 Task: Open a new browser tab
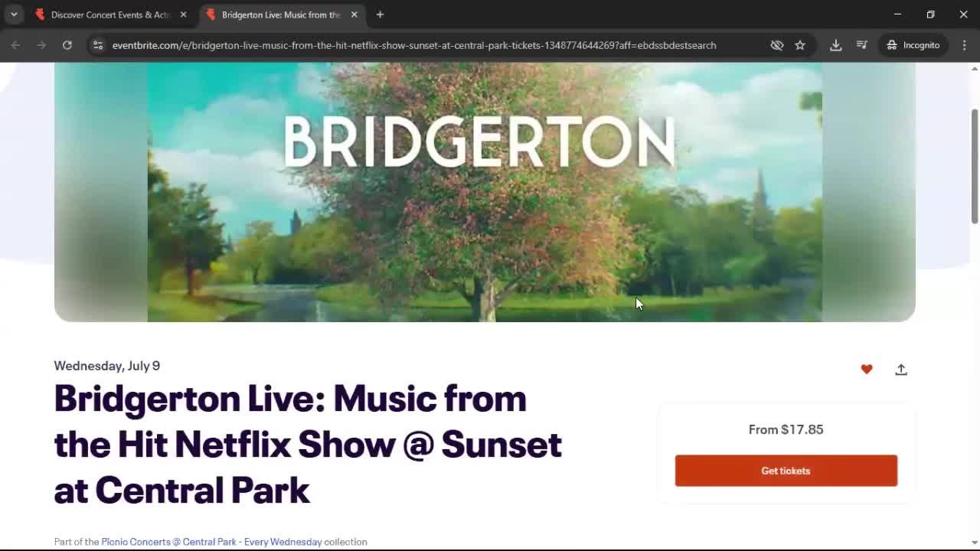pyautogui.click(x=380, y=15)
